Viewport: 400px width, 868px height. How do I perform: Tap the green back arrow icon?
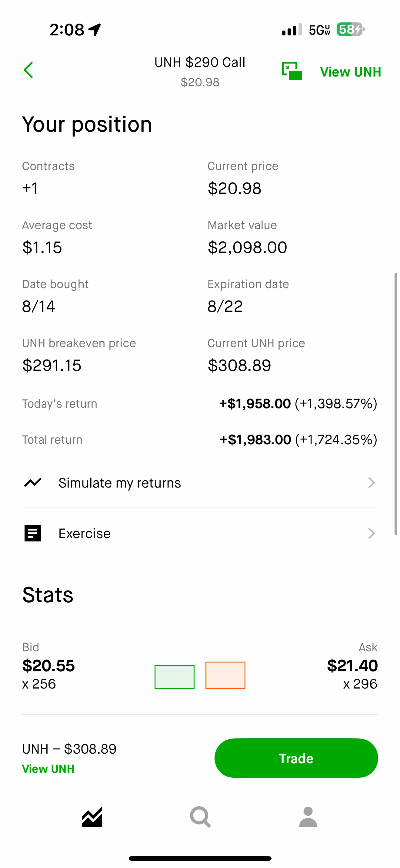[28, 70]
